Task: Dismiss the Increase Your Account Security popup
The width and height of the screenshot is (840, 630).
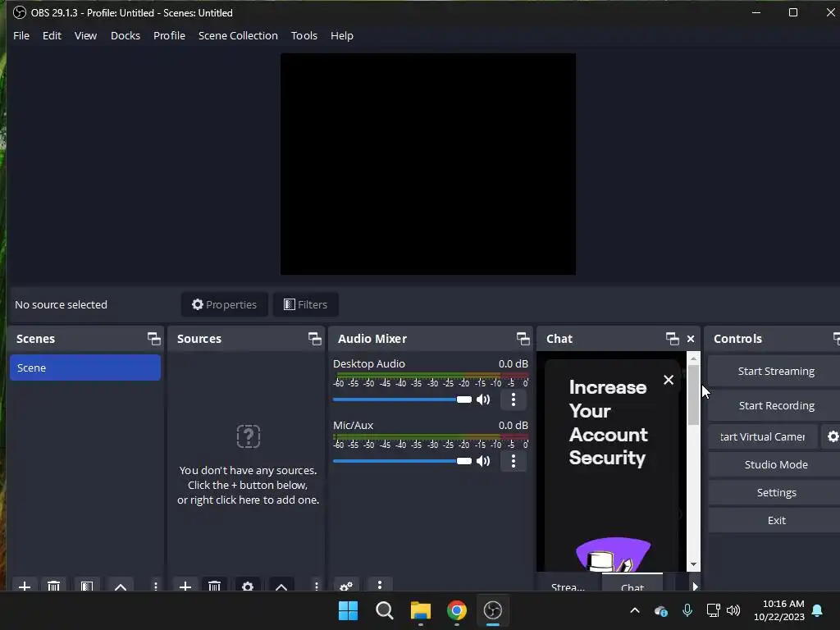Action: tap(668, 380)
